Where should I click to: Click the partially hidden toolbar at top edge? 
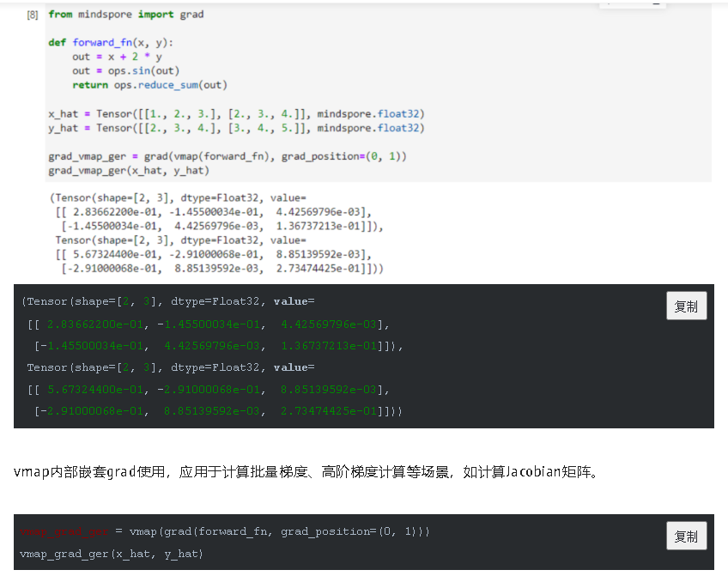(633, 4)
